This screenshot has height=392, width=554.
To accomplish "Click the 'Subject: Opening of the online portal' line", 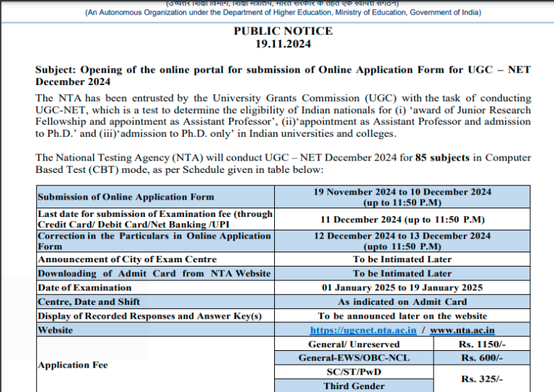I will [x=283, y=76].
